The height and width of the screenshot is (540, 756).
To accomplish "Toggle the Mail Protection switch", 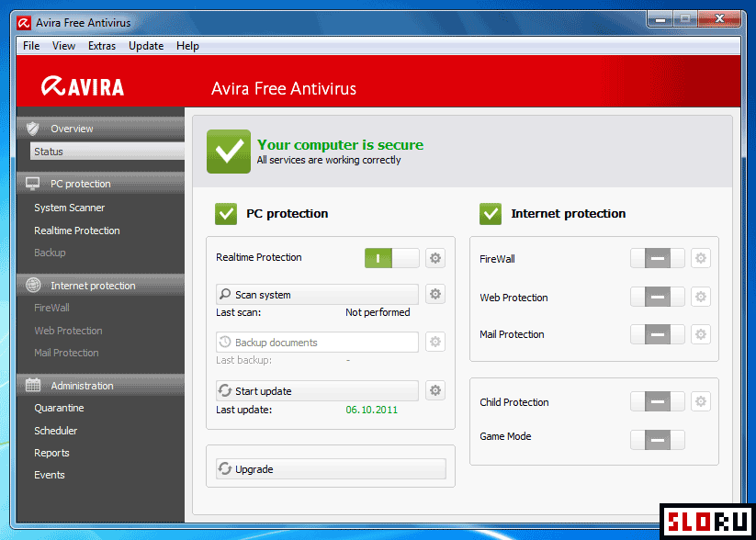I will pos(658,334).
